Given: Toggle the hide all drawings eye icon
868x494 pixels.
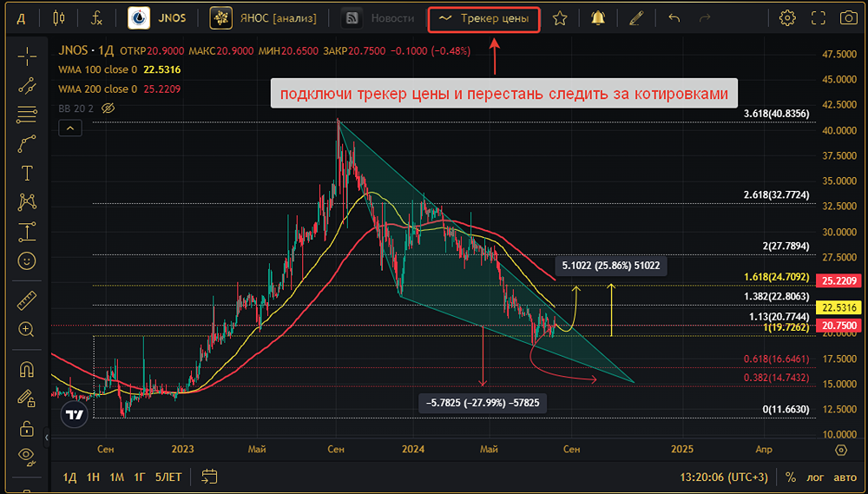Looking at the screenshot, I should tap(27, 456).
